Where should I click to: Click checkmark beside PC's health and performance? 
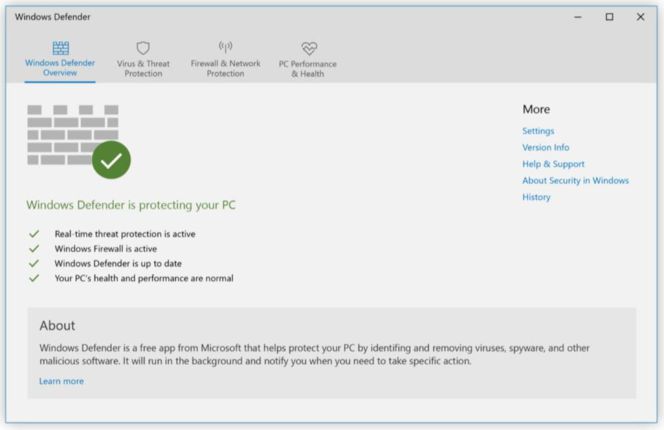pos(34,278)
